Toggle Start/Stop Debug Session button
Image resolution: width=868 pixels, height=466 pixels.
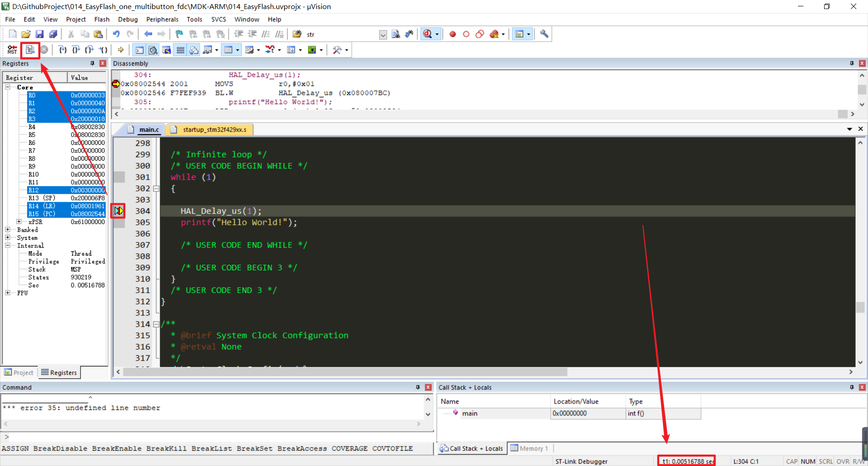click(x=427, y=34)
